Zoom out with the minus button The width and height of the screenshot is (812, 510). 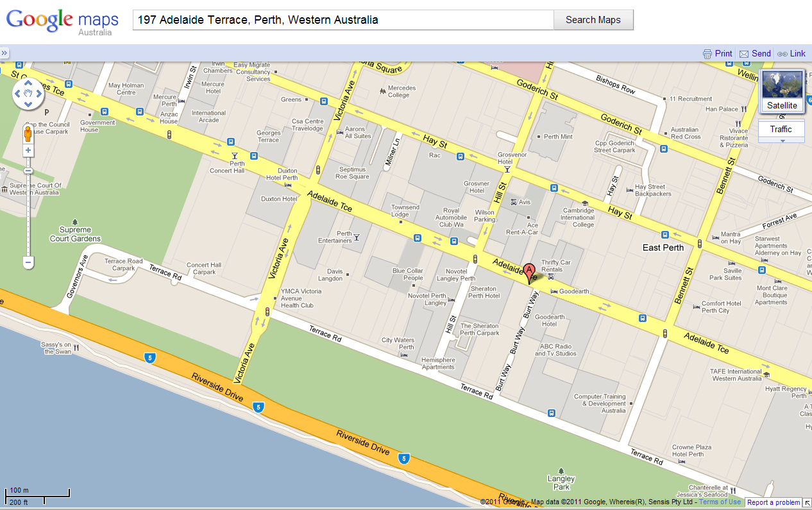[28, 262]
